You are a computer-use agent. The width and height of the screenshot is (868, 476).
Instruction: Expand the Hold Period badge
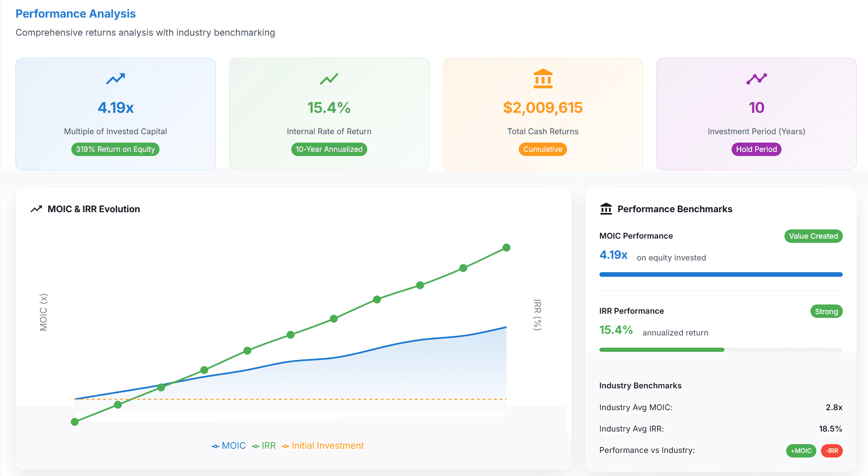coord(756,149)
